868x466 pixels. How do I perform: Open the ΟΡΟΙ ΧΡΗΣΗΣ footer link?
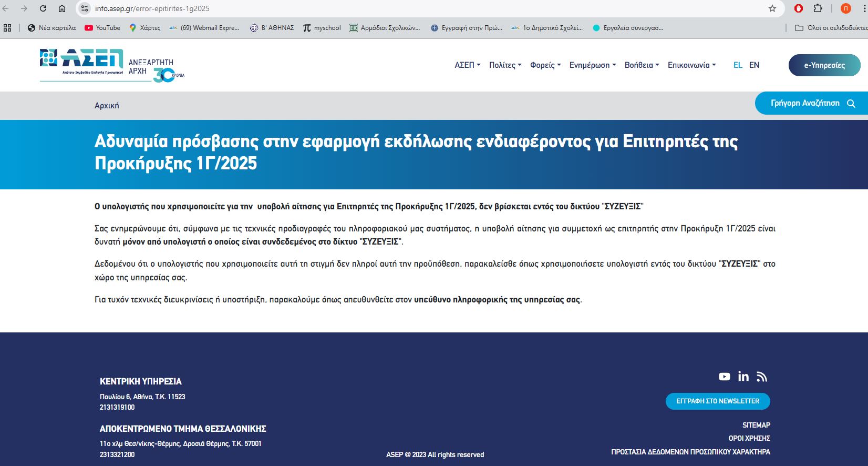coord(749,438)
